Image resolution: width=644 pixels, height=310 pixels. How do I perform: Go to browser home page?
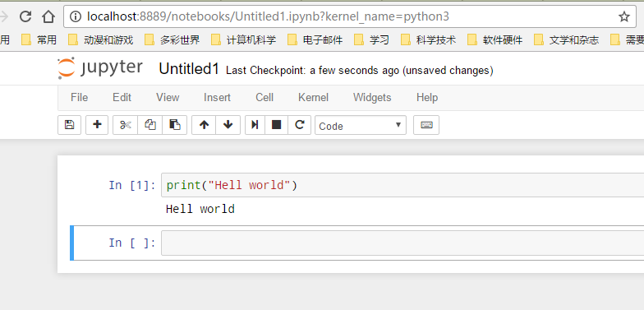(48, 16)
